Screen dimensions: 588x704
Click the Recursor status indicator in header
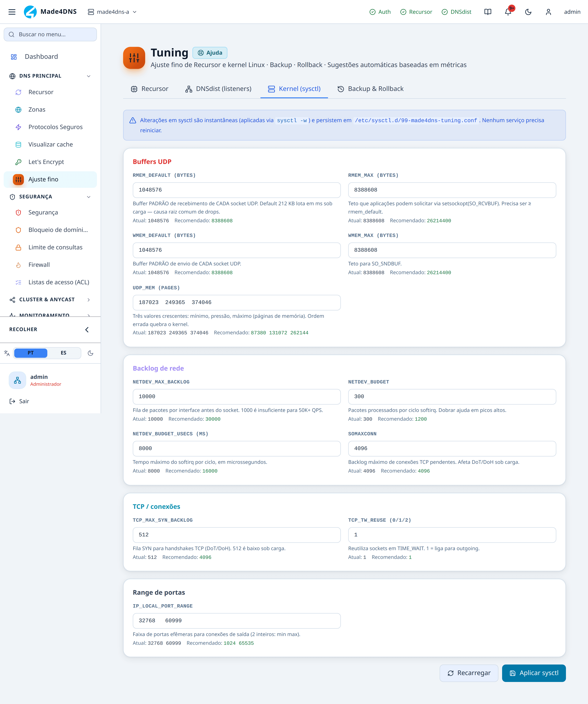(x=416, y=12)
